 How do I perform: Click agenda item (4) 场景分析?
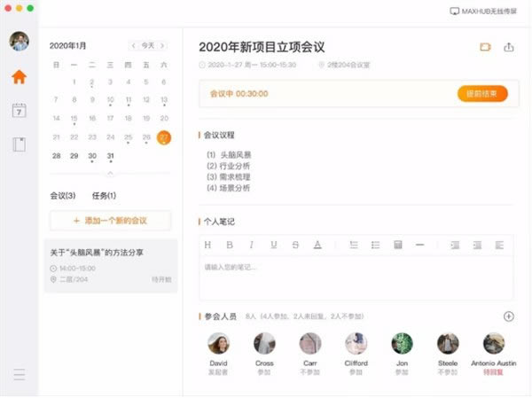[229, 188]
